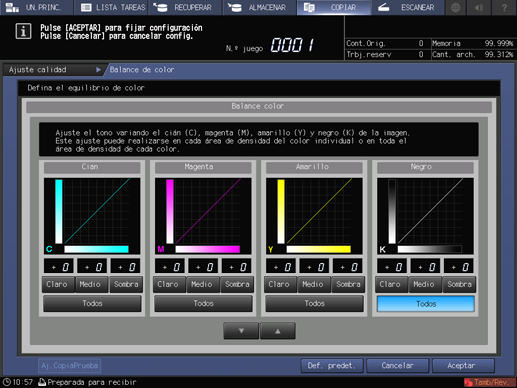Click the Amarillo Claro value field
The image size is (517, 388).
[281, 266]
